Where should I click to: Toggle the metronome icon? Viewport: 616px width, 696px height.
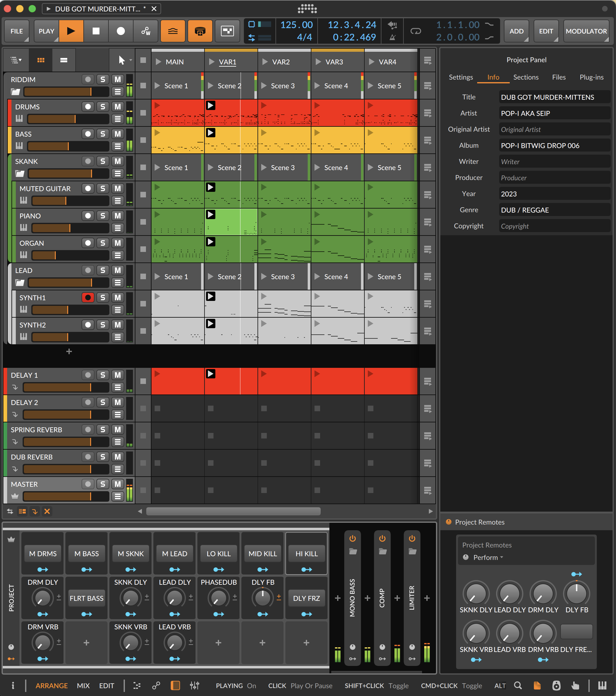pos(392,37)
